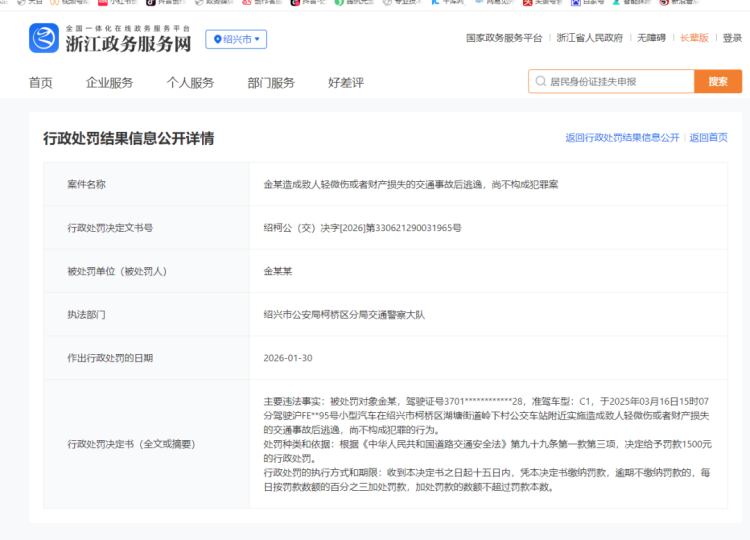
Task: Open the 企业服务 menu
Action: click(109, 83)
